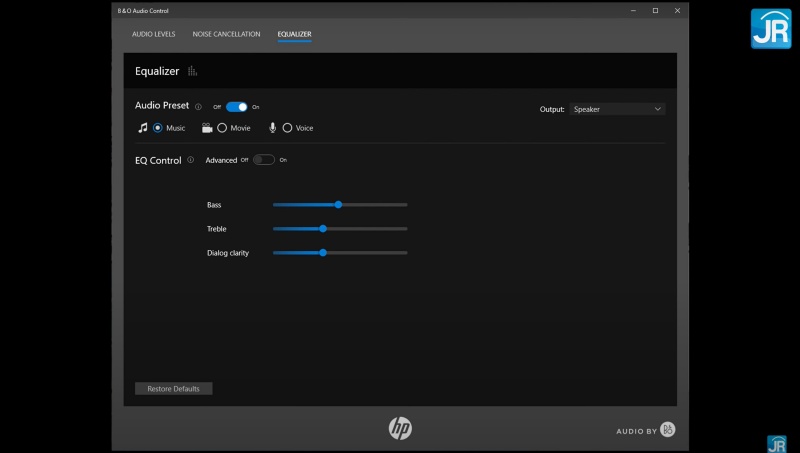Choose the Music preset radio button
The width and height of the screenshot is (800, 453).
click(158, 128)
